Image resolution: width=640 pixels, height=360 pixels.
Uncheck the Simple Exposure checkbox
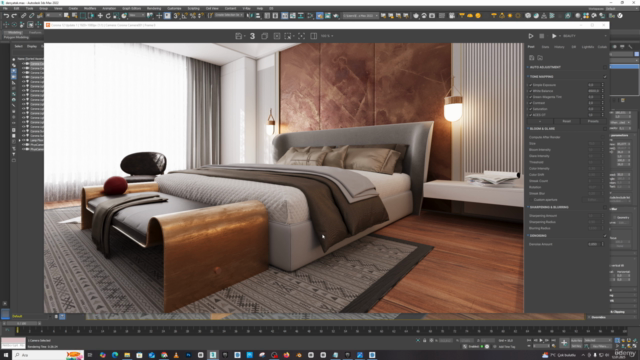click(531, 85)
